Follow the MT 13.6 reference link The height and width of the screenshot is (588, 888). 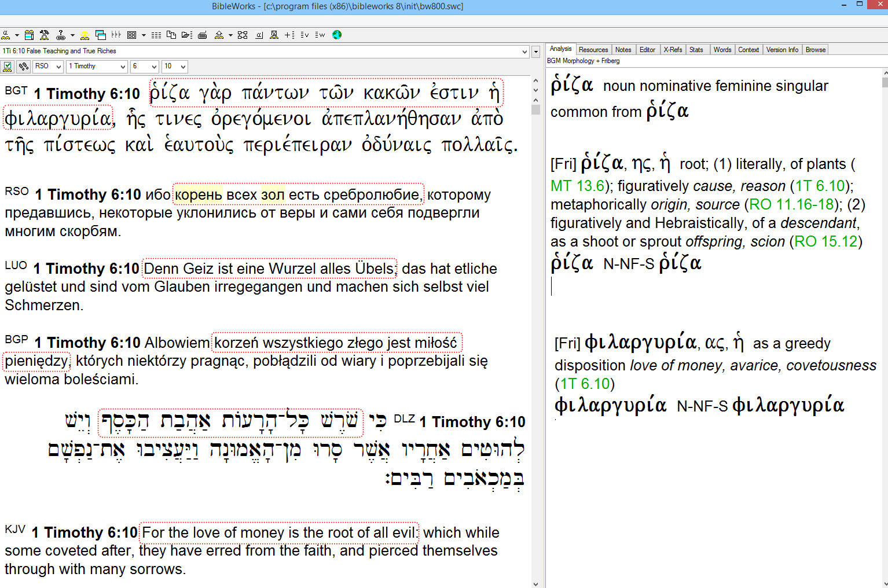[x=577, y=186]
